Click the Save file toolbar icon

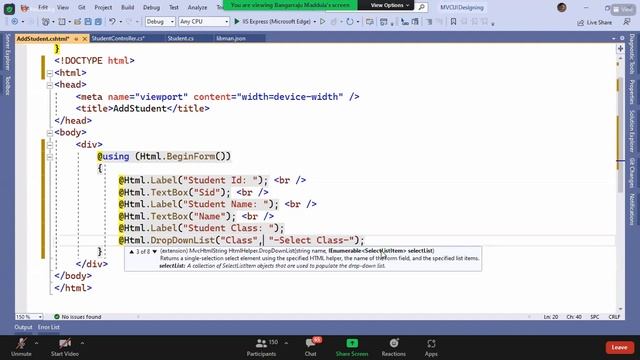[88, 22]
